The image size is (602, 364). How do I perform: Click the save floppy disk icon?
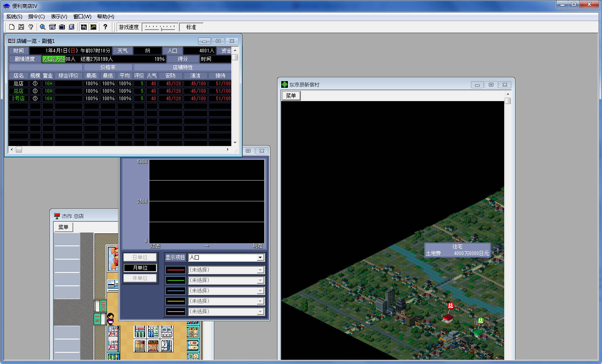point(21,27)
